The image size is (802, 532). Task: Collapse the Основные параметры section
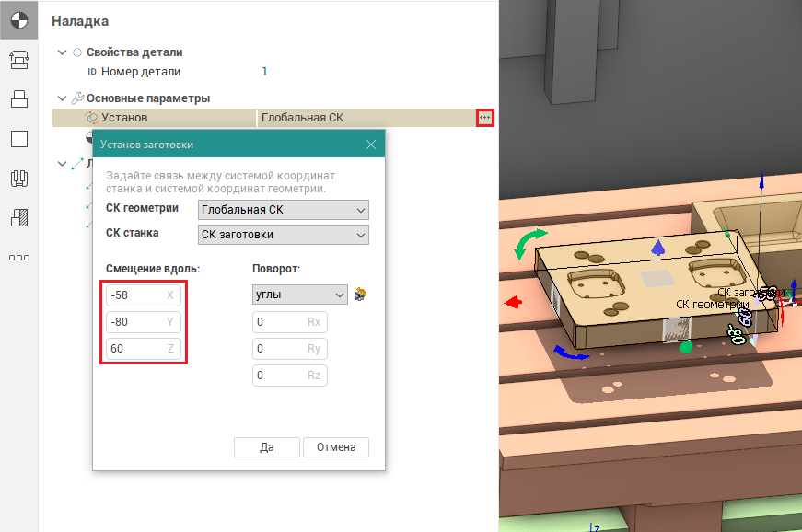point(62,98)
